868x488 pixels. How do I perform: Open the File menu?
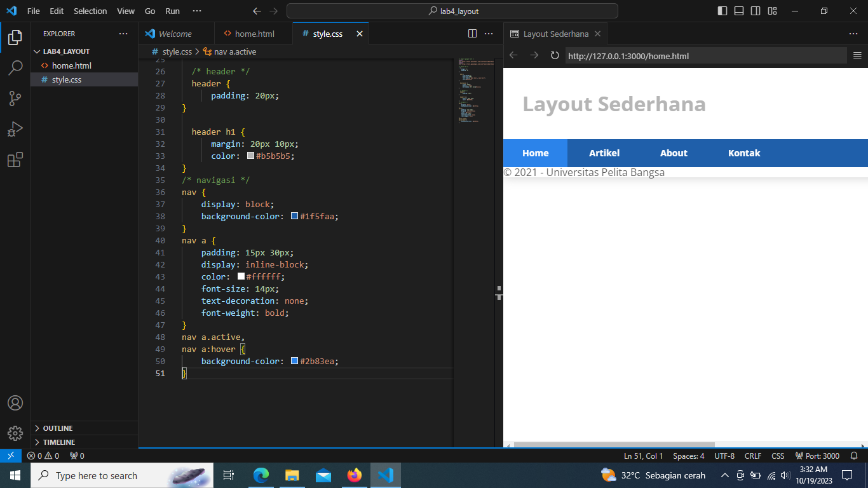(x=32, y=10)
